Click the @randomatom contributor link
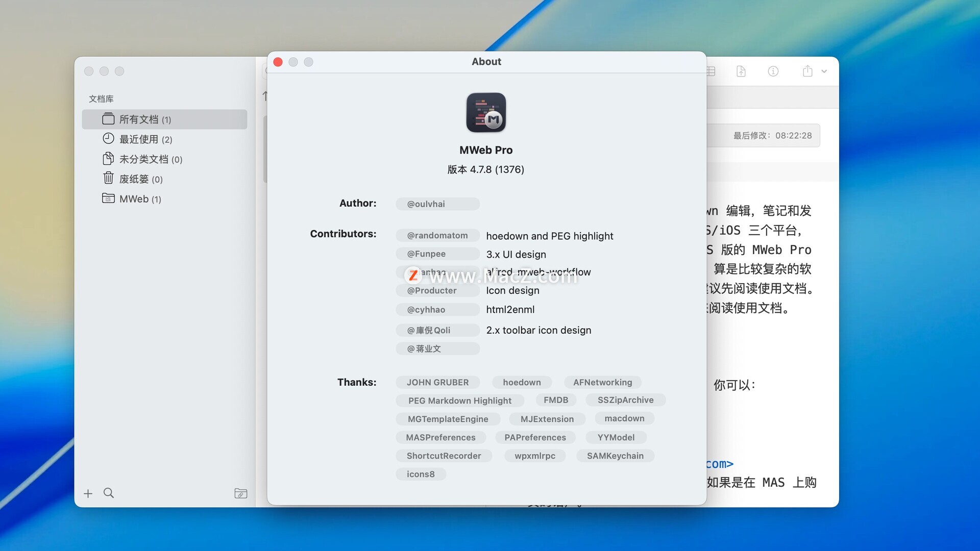980x551 pixels. [x=437, y=236]
